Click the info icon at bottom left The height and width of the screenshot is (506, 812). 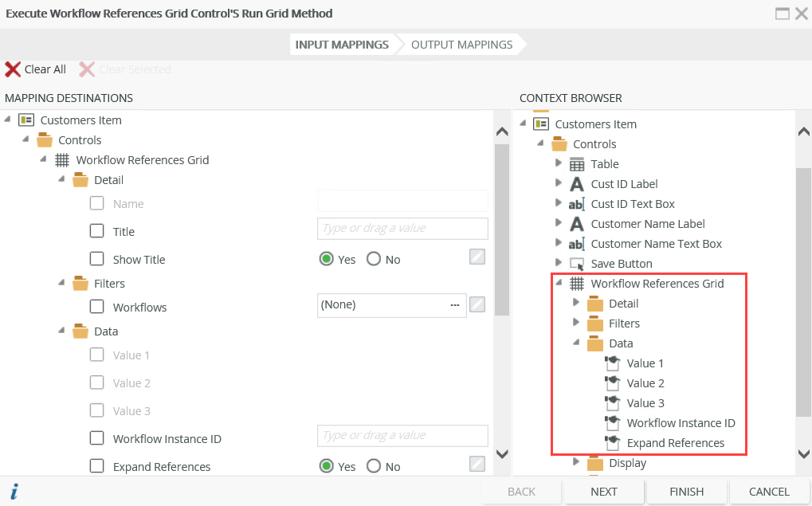click(14, 492)
